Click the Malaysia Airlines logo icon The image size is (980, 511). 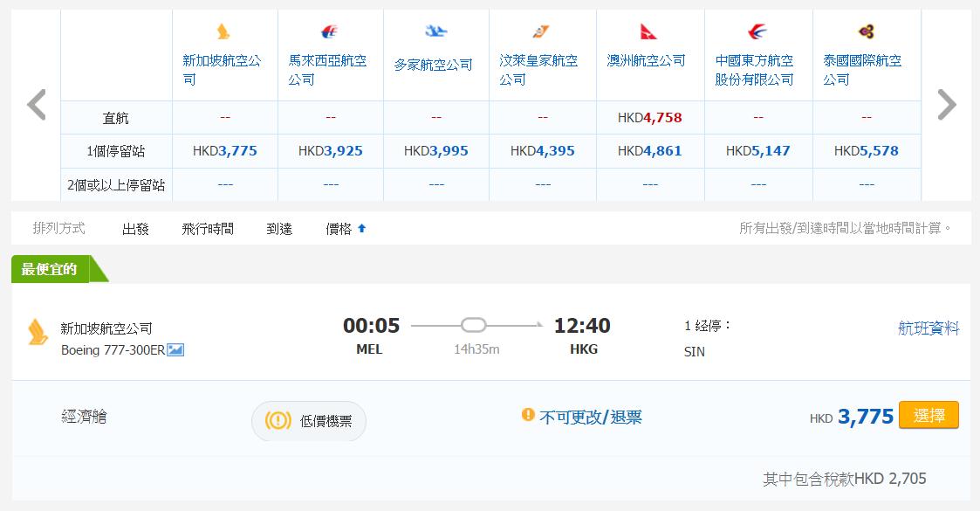point(330,33)
